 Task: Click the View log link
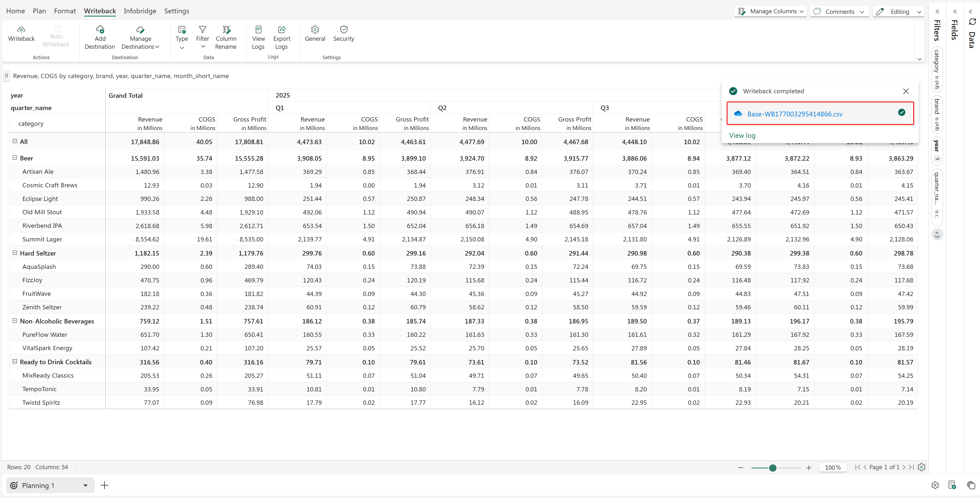pyautogui.click(x=742, y=135)
